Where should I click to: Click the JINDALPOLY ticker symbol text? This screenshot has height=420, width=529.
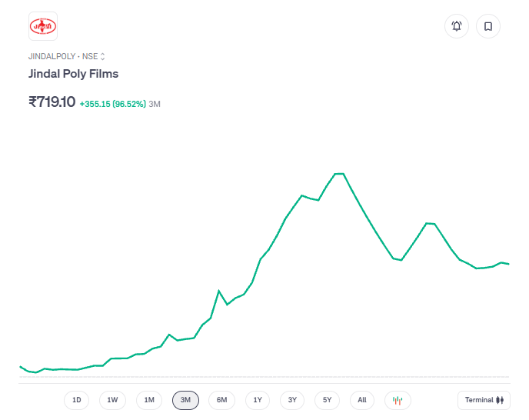(52, 56)
